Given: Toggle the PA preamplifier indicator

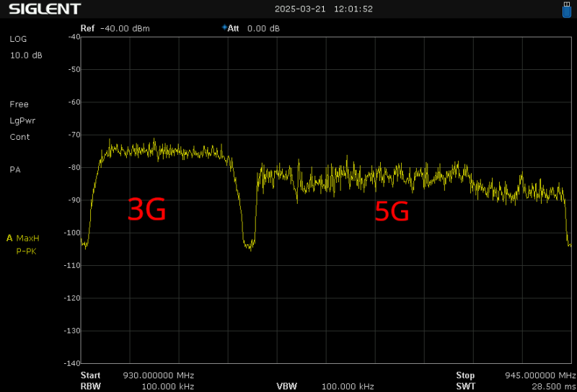Looking at the screenshot, I should click(x=15, y=170).
